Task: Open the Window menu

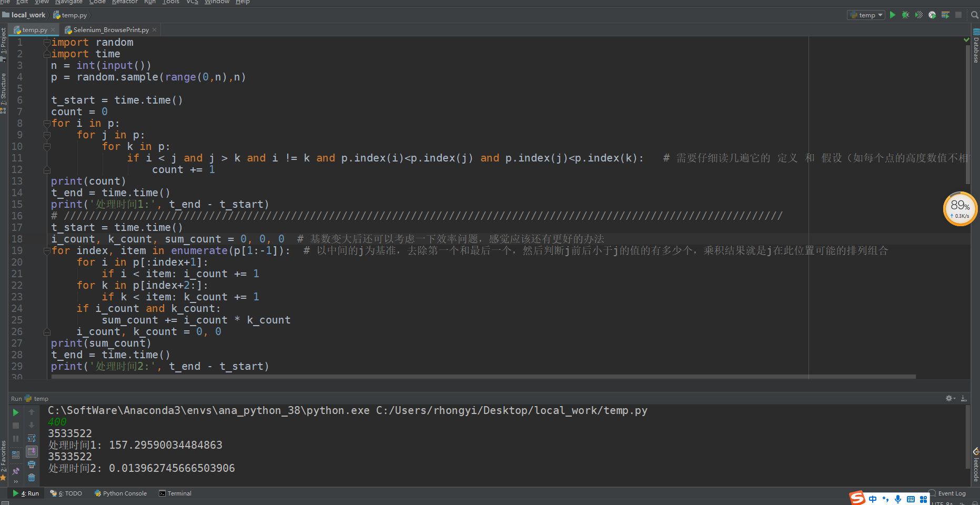Action: point(217,2)
